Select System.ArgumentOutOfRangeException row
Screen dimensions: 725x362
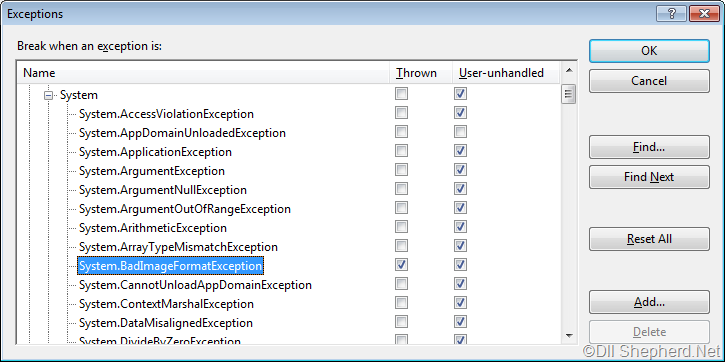tap(184, 209)
